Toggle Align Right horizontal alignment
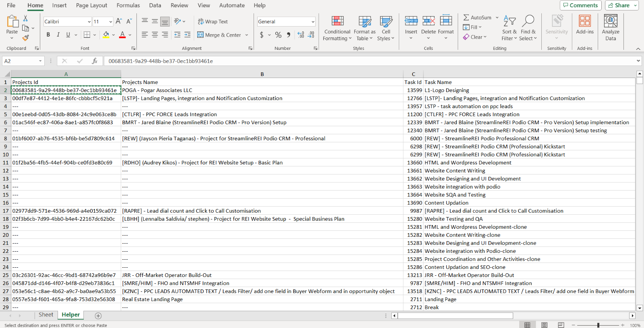The width and height of the screenshot is (644, 328). [165, 35]
